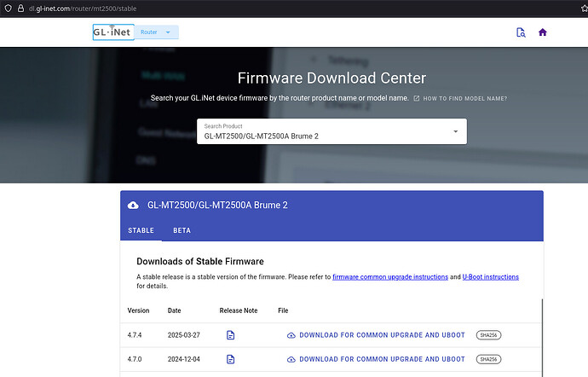Download version 4.7.0 for common upgrade and uboot

376,359
